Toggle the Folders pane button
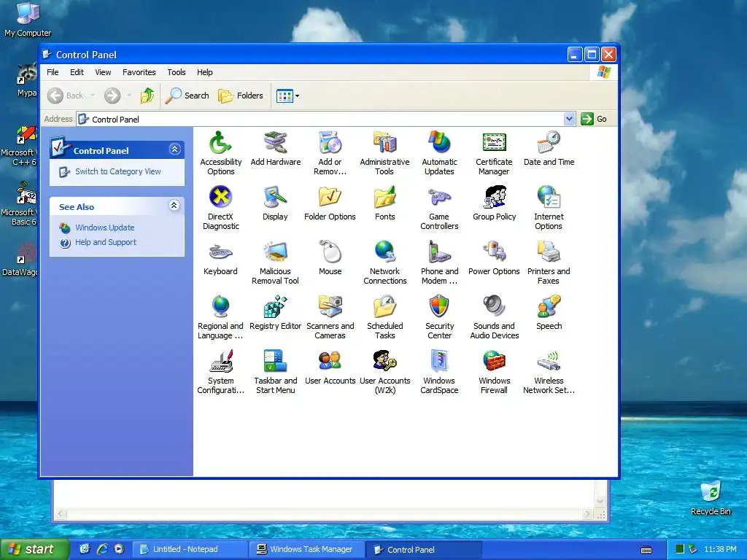 241,96
